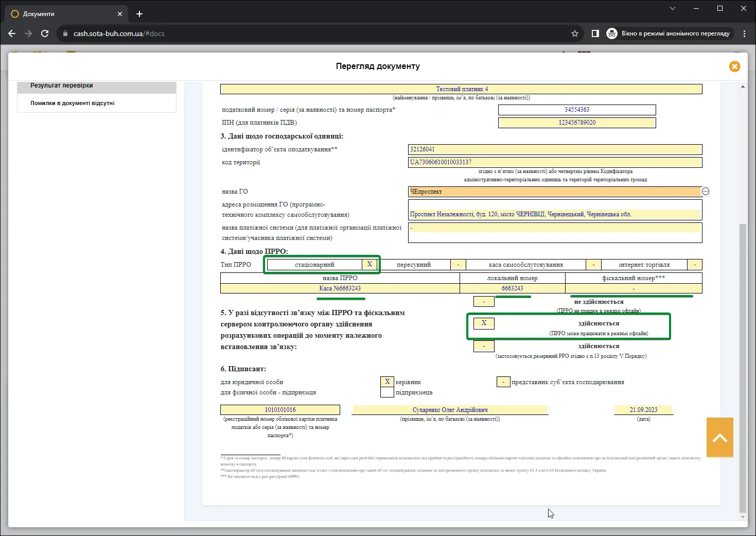Check the керівник signer box
756x536 pixels.
click(x=388, y=382)
